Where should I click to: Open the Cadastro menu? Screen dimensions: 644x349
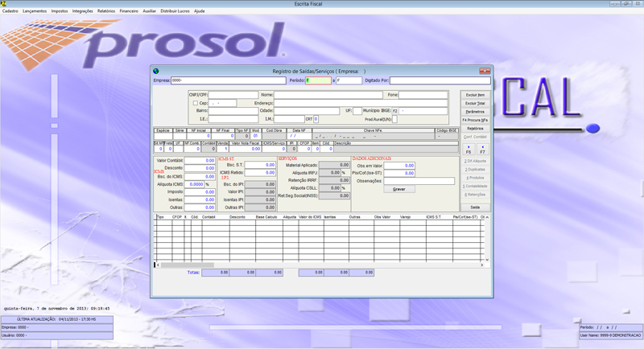coord(10,11)
